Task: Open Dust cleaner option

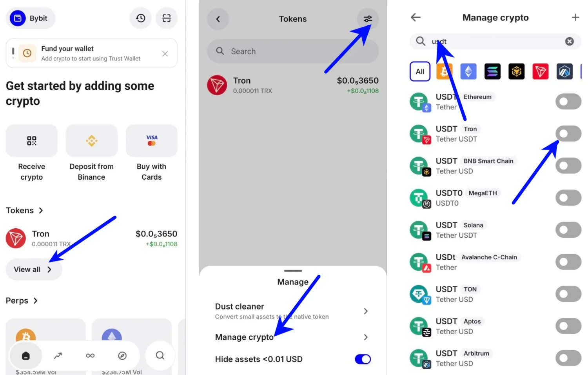Action: (x=292, y=311)
